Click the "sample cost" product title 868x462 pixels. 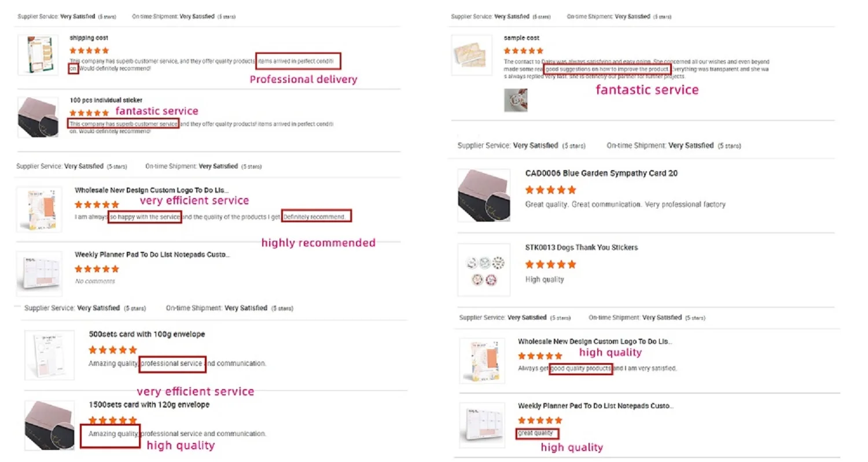pyautogui.click(x=521, y=38)
